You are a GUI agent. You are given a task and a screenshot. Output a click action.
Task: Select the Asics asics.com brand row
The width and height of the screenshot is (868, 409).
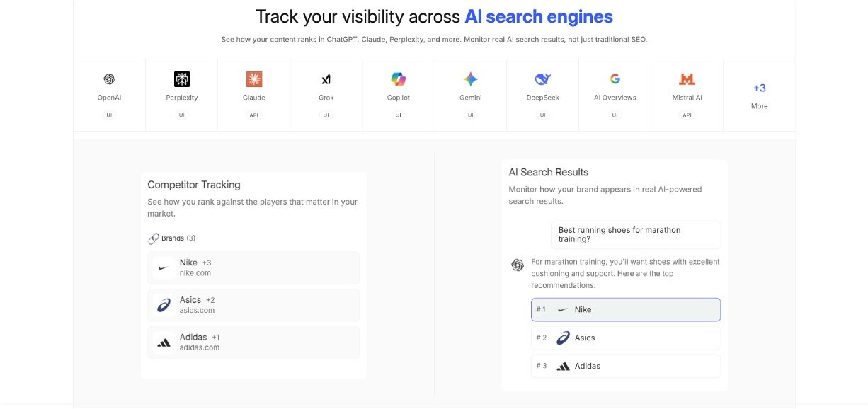pos(253,305)
